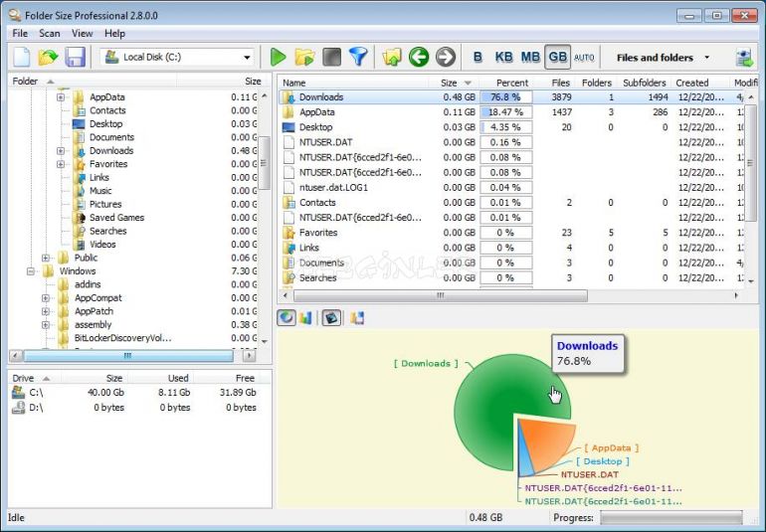Display sizes in bytes (B)
The height and width of the screenshot is (532, 766).
point(478,57)
